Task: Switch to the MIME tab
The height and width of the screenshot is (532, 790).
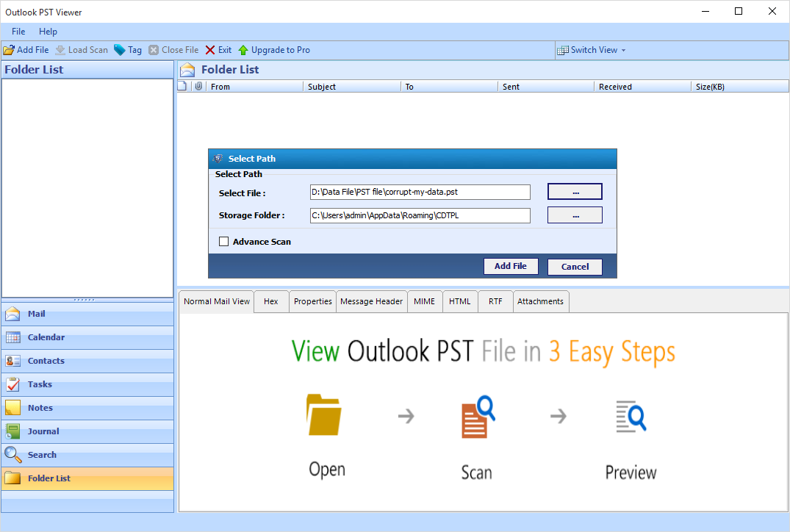Action: tap(424, 301)
